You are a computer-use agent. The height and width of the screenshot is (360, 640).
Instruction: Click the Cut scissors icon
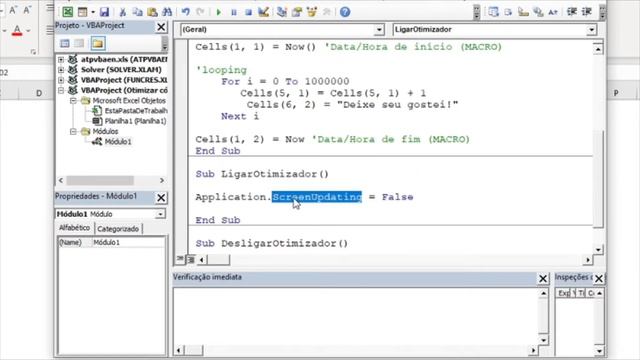coord(122,12)
